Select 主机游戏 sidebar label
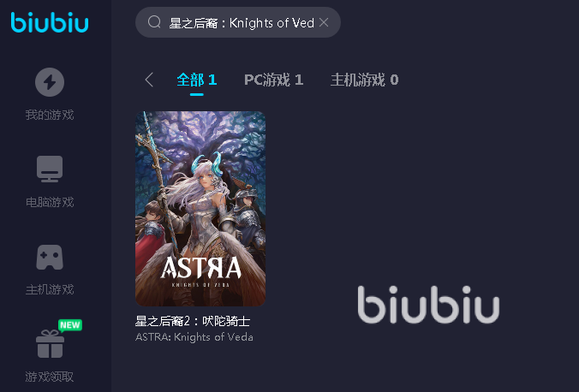 50,289
